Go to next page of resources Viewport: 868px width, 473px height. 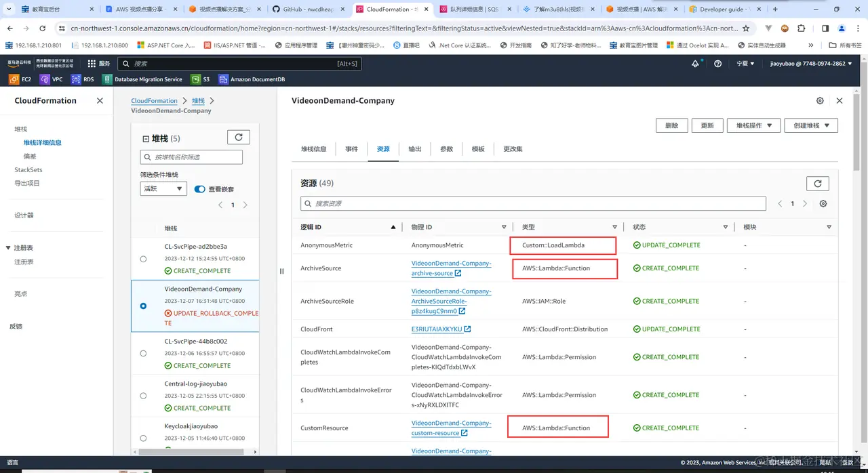pyautogui.click(x=805, y=203)
